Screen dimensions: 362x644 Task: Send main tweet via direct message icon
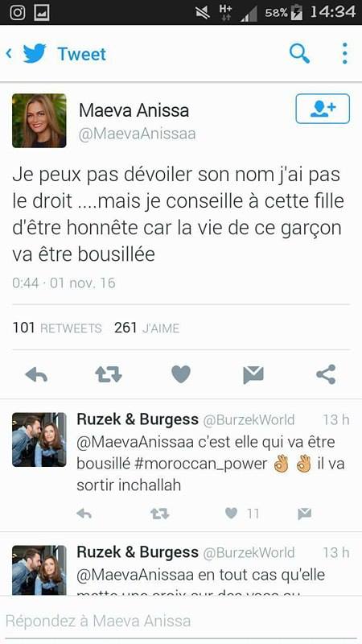point(253,374)
